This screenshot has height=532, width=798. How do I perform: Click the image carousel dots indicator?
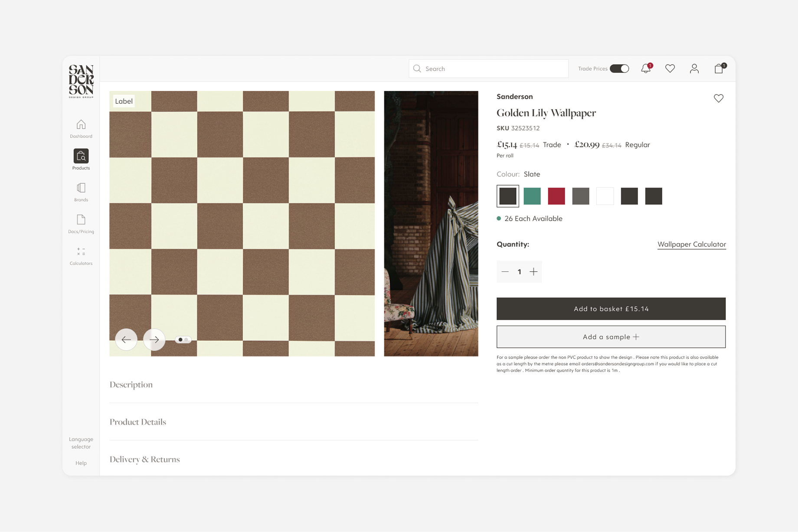pos(183,339)
